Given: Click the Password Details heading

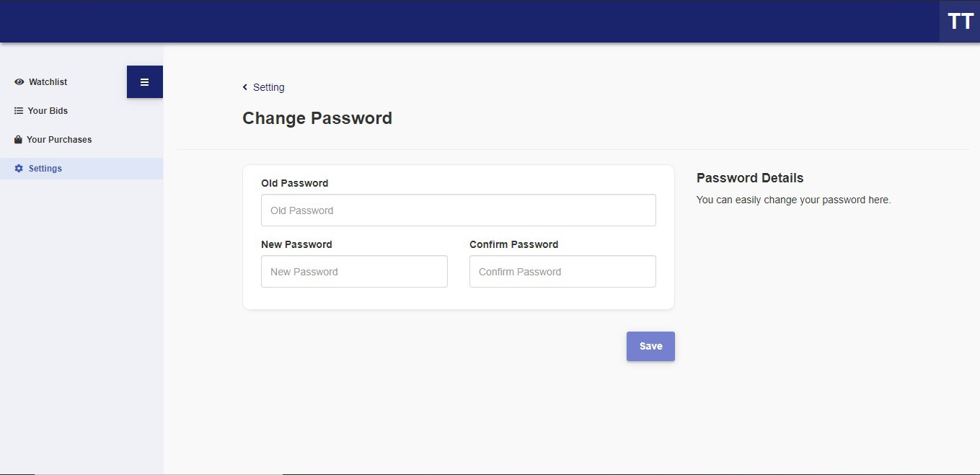Looking at the screenshot, I should (x=750, y=178).
